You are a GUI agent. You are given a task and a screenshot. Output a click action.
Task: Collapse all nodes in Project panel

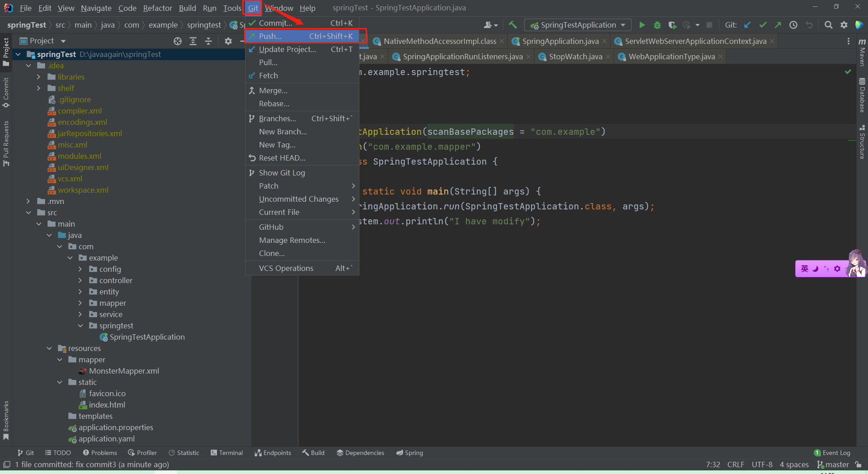(x=208, y=41)
